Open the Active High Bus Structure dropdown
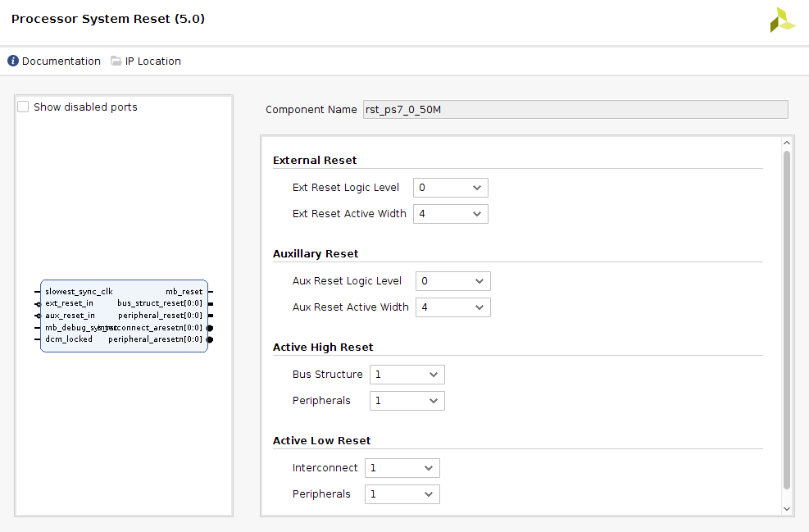The height and width of the screenshot is (532, 809). point(407,375)
